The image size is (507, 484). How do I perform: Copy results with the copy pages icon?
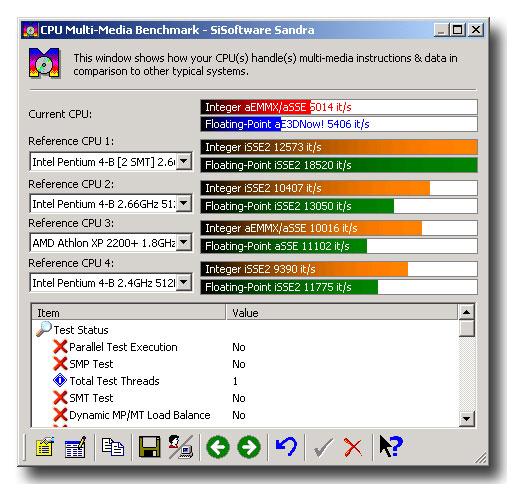(x=113, y=447)
